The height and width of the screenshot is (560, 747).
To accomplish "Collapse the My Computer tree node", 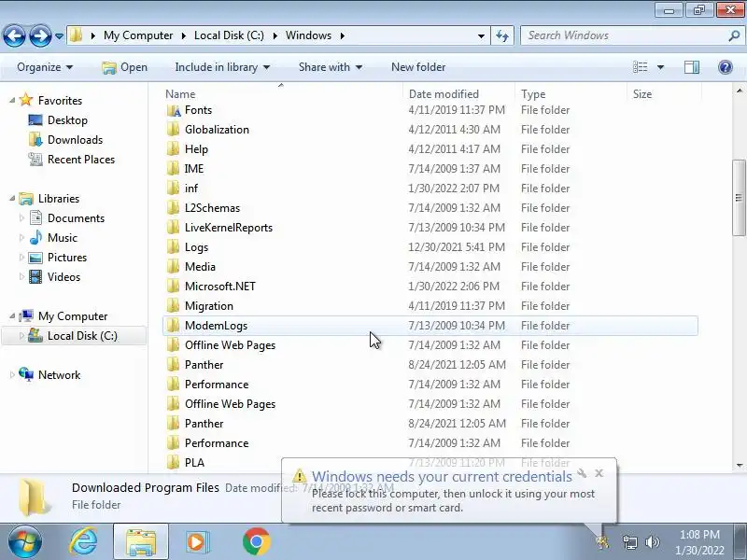I will (x=12, y=316).
